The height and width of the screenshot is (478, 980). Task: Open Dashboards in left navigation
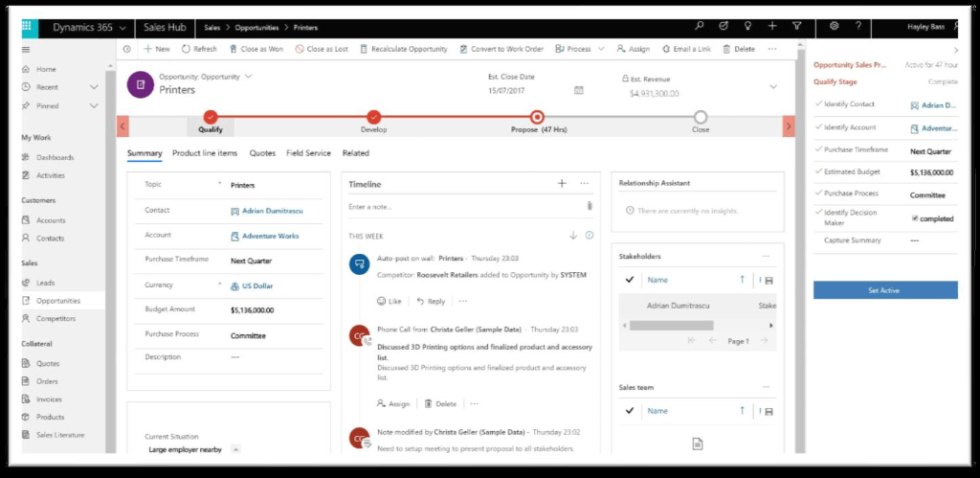pyautogui.click(x=55, y=157)
